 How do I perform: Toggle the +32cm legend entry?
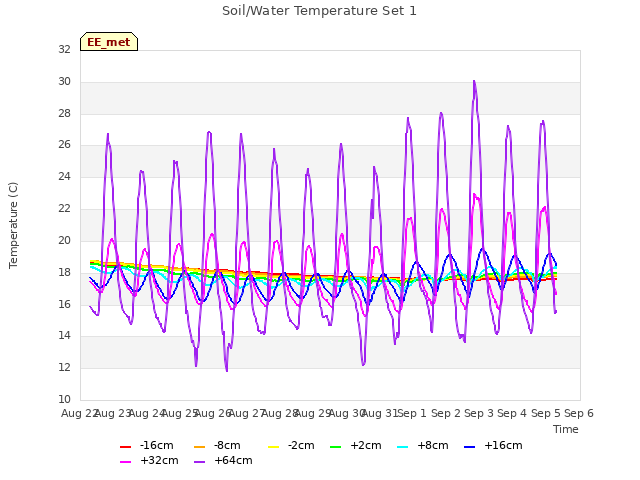point(149,460)
